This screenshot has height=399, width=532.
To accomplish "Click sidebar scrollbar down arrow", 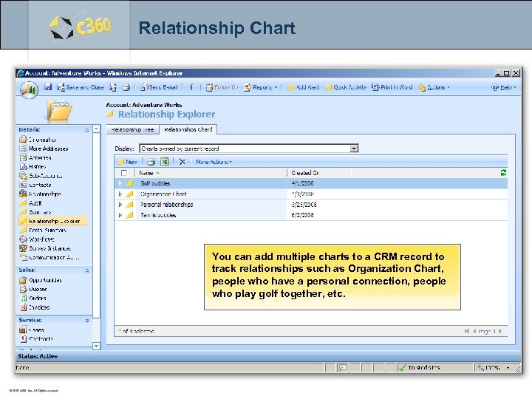I will tap(96, 346).
